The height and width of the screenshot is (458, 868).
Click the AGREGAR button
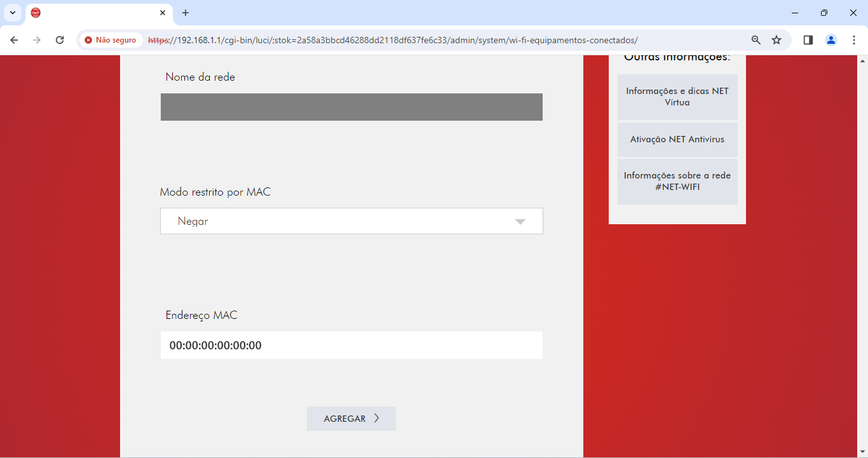[x=351, y=419]
